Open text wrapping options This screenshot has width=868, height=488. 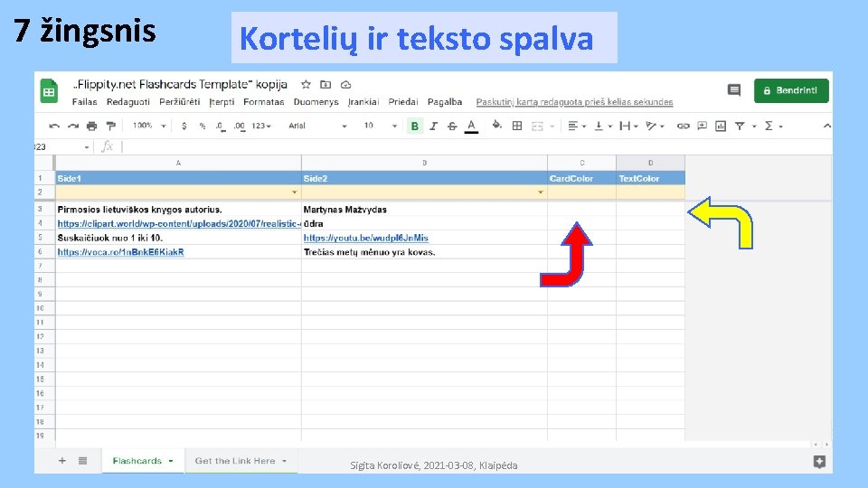(x=629, y=127)
